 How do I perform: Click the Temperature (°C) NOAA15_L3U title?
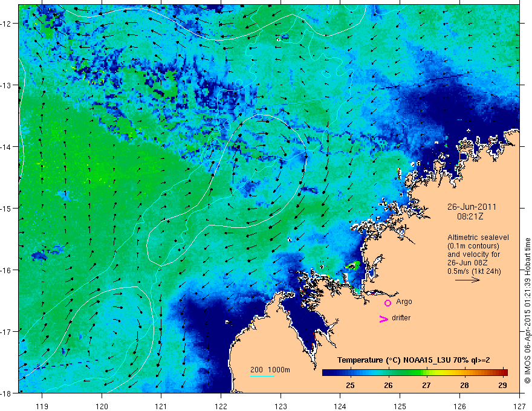point(414,360)
